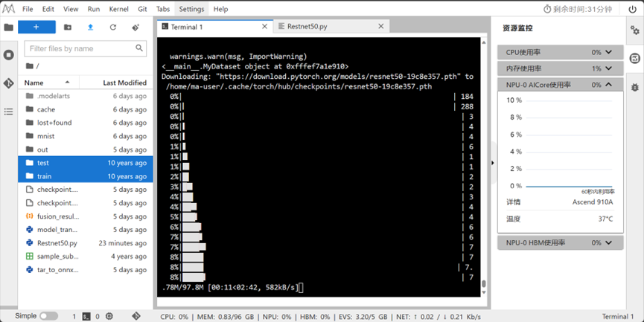
Task: Select model_tran... python file
Action: click(x=86, y=230)
